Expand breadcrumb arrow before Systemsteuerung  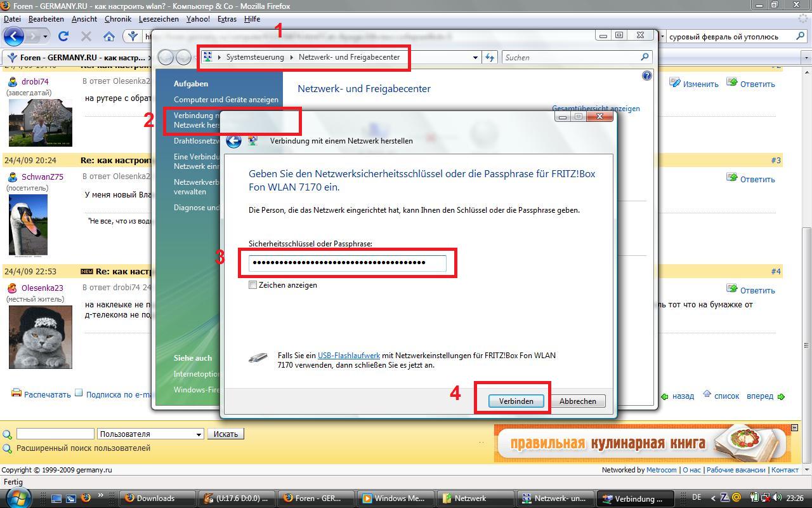coord(219,57)
